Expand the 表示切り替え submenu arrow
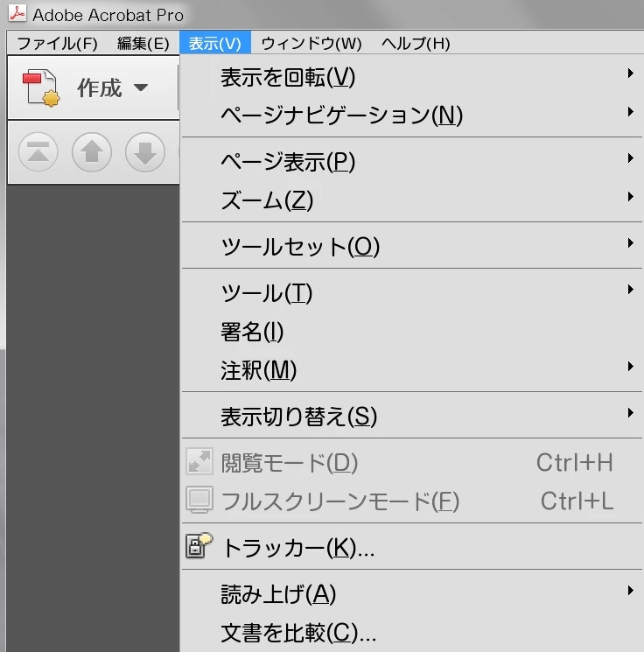This screenshot has height=652, width=644. [631, 413]
